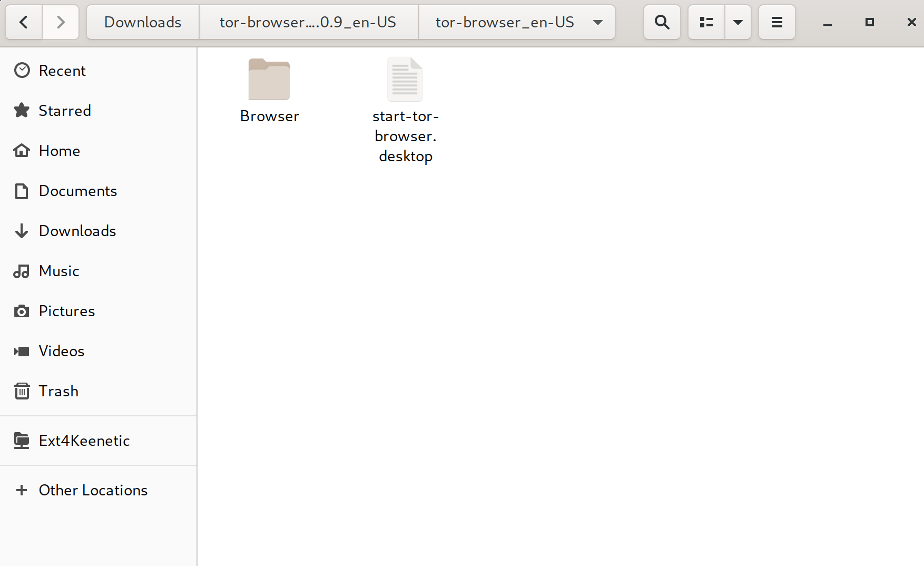Open Music in the sidebar
The image size is (924, 566).
[99, 271]
